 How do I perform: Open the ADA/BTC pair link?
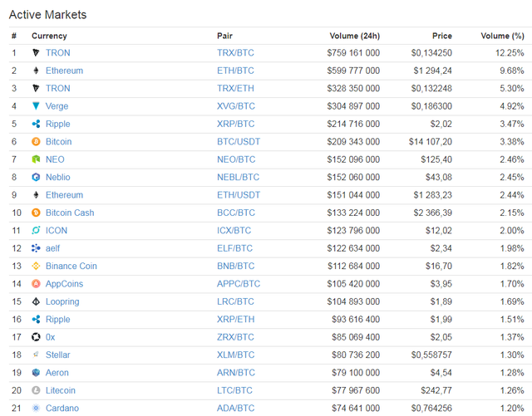click(236, 409)
